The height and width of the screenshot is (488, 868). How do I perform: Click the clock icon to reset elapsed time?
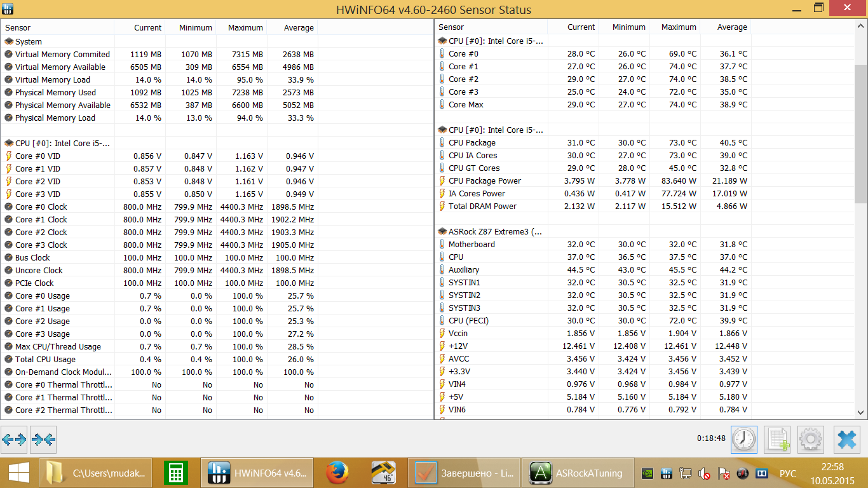[743, 439]
